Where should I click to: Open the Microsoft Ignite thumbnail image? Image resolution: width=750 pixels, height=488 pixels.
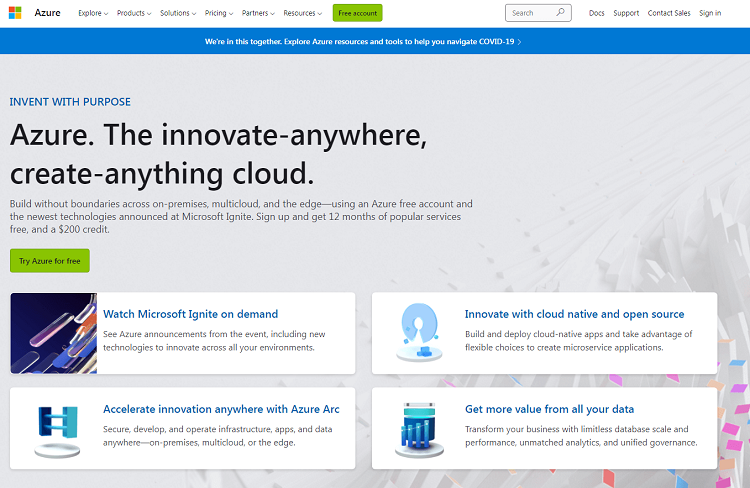pyautogui.click(x=54, y=333)
